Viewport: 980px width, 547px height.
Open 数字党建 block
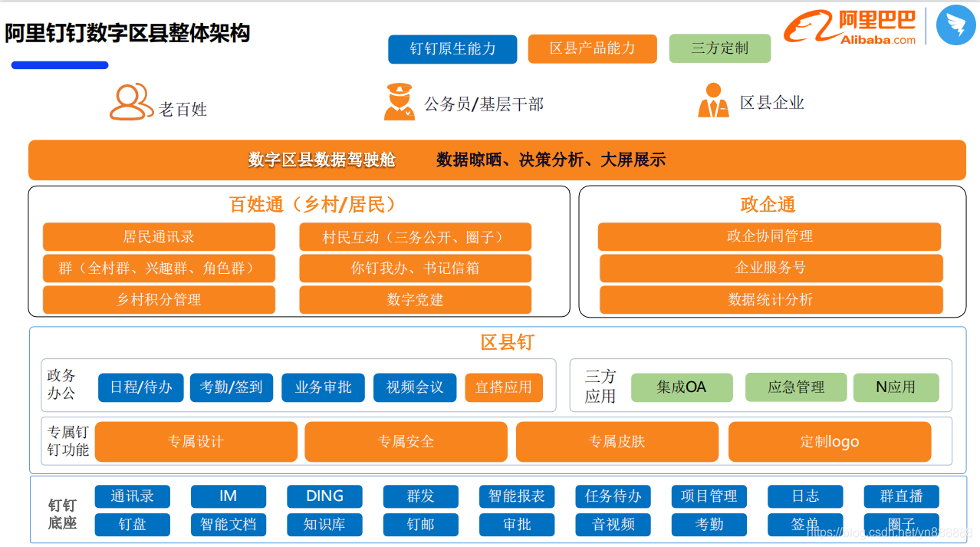(x=415, y=300)
